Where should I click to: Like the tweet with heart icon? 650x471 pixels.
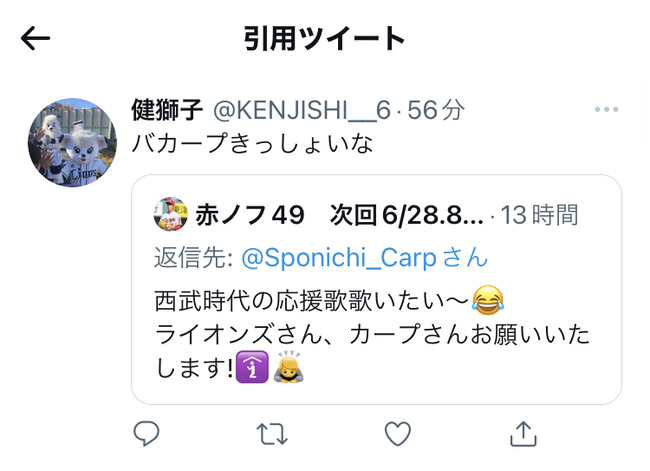coord(398,434)
